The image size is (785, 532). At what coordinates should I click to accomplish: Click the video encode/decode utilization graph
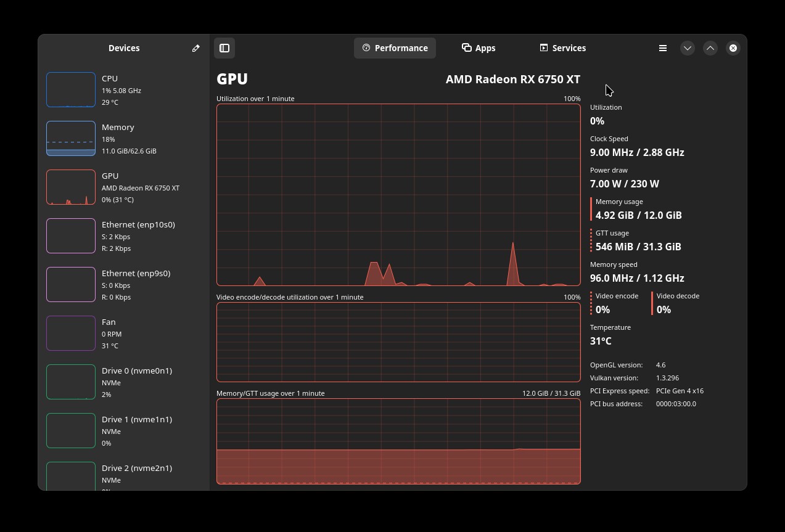(398, 342)
